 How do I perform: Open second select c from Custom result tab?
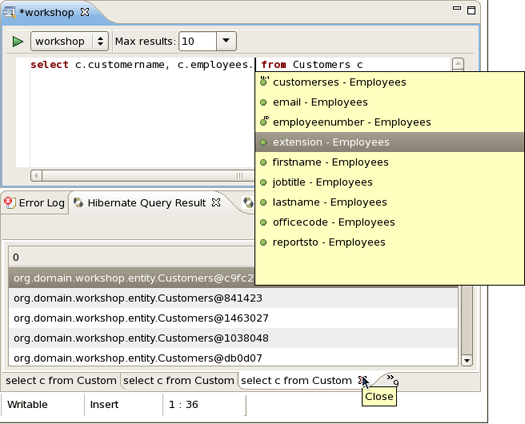178,381
